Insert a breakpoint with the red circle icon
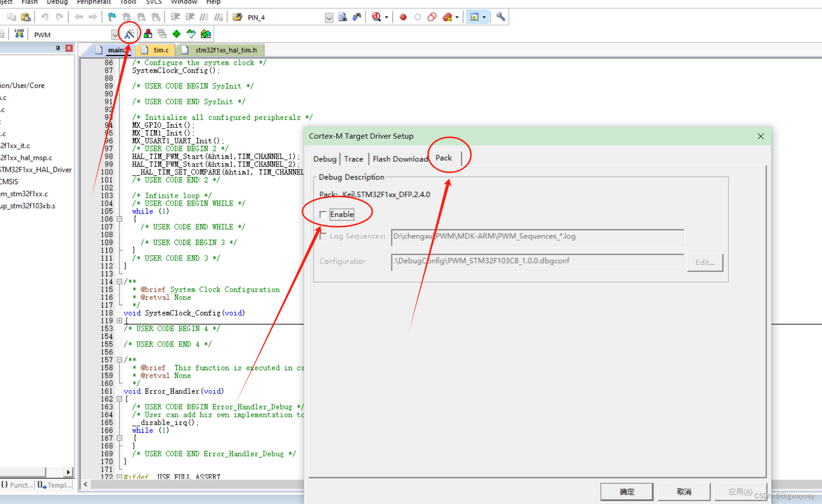Viewport: 822px width, 504px height. coord(403,17)
